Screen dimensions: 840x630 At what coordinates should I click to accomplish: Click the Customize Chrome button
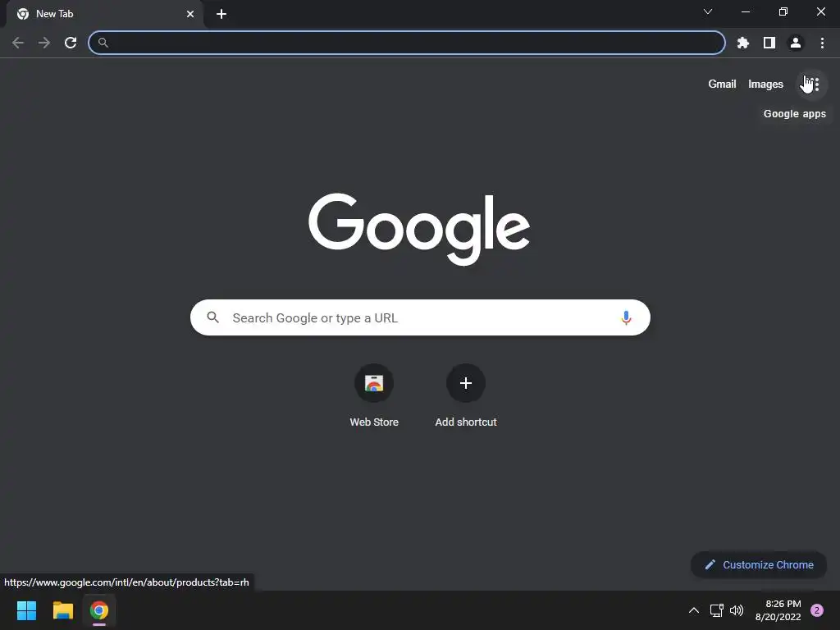point(759,564)
